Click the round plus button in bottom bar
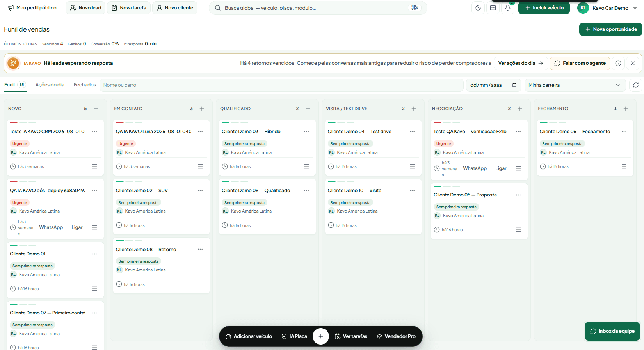 click(321, 336)
